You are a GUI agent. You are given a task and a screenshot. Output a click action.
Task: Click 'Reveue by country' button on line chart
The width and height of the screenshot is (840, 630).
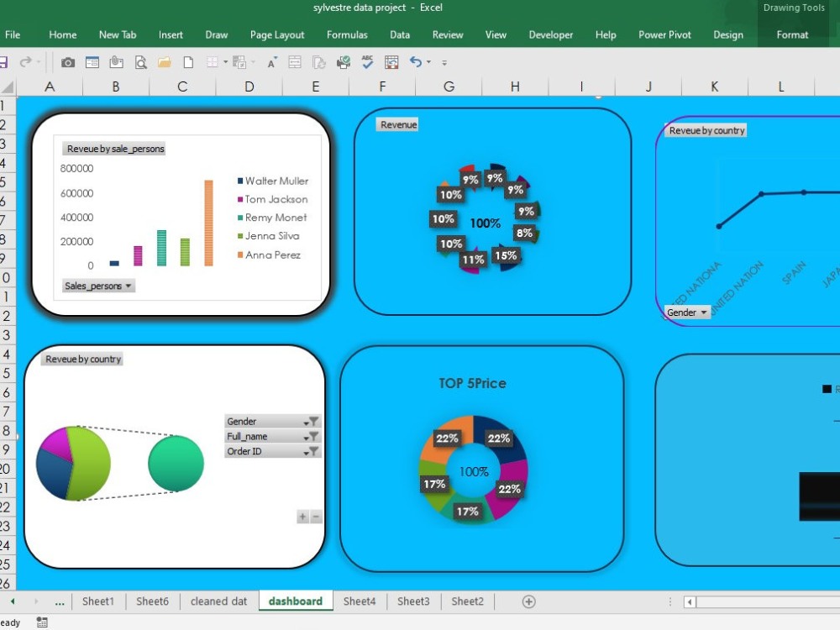(706, 130)
